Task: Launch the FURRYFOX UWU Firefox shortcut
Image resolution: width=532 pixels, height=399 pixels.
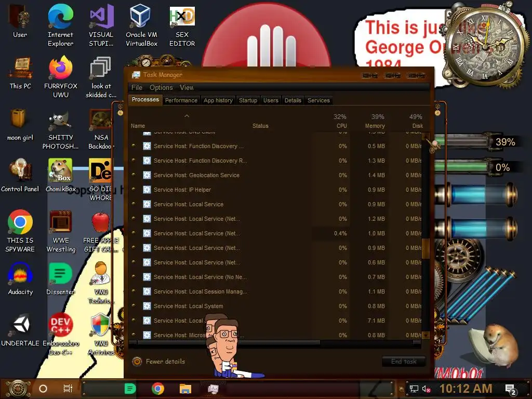Action: (x=61, y=77)
